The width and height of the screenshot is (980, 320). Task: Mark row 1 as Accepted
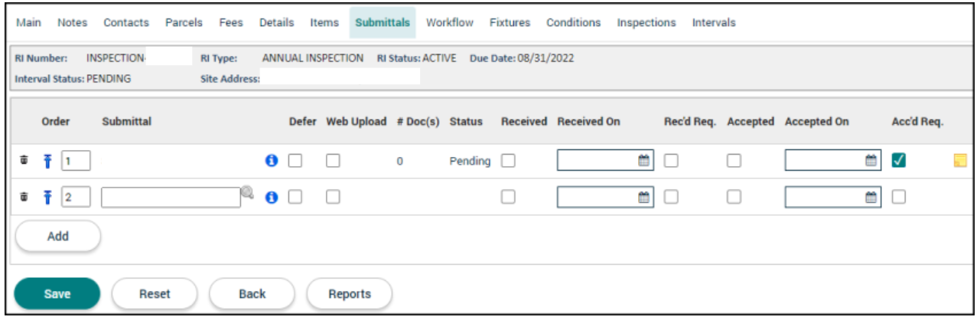pos(734,161)
